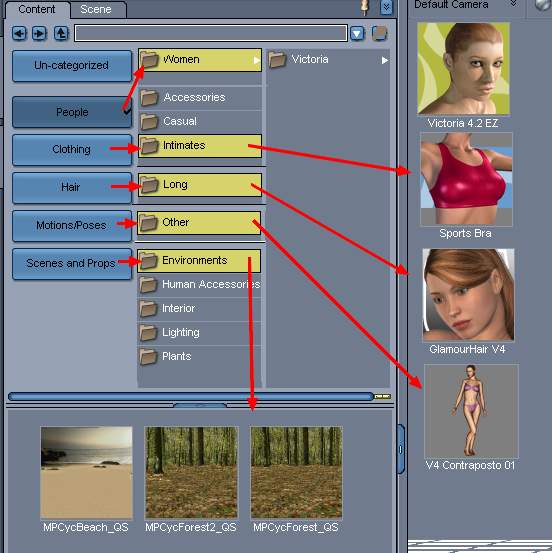Click the Intimates folder icon

pyautogui.click(x=149, y=146)
